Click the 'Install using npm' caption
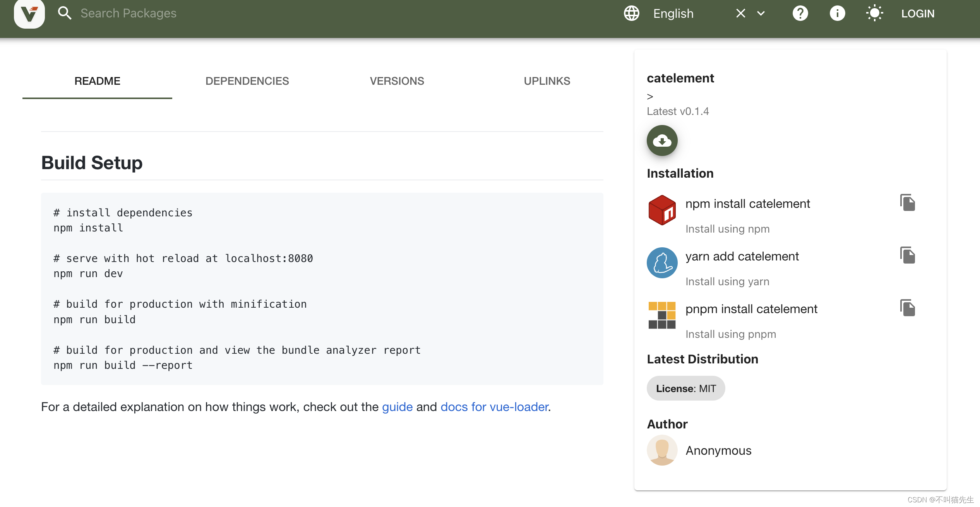The width and height of the screenshot is (980, 507). point(727,229)
